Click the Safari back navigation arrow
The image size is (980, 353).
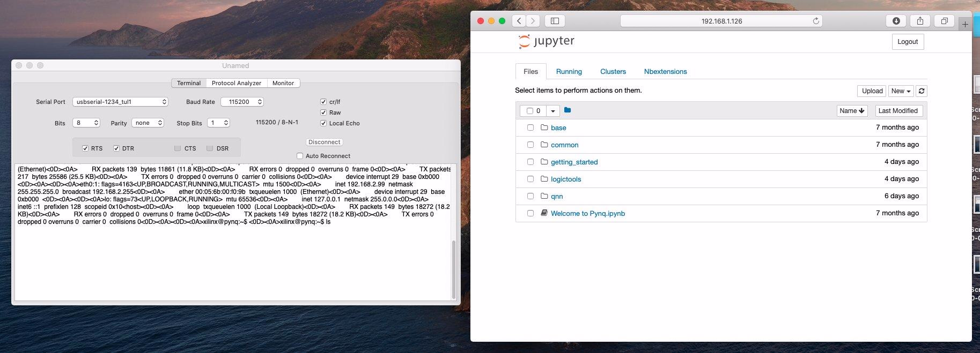click(519, 21)
